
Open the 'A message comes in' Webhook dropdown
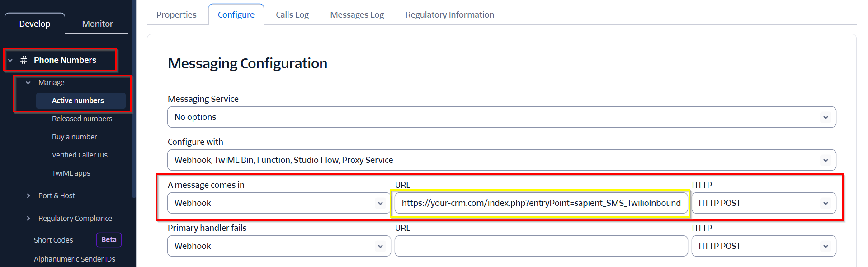(279, 203)
